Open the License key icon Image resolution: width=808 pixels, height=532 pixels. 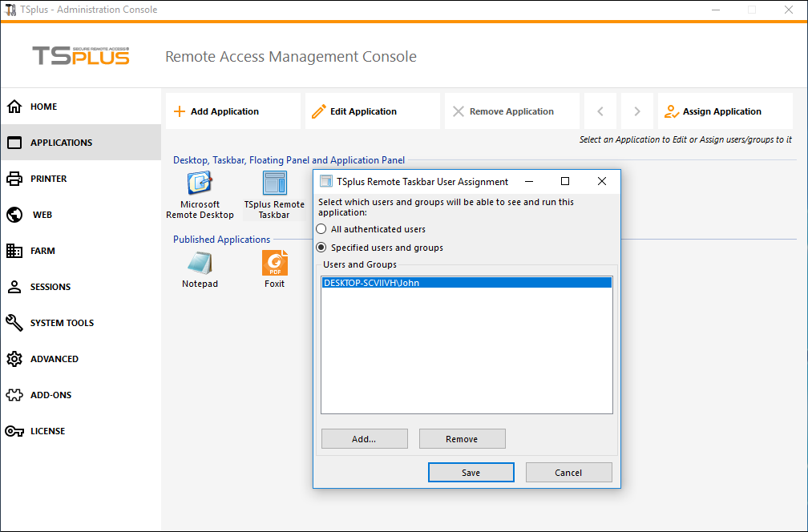[14, 431]
